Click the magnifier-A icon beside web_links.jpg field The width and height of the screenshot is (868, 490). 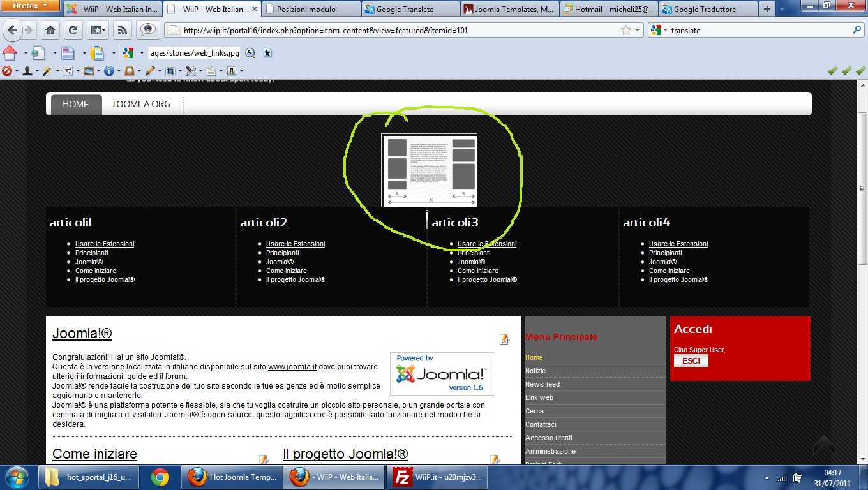click(x=250, y=53)
